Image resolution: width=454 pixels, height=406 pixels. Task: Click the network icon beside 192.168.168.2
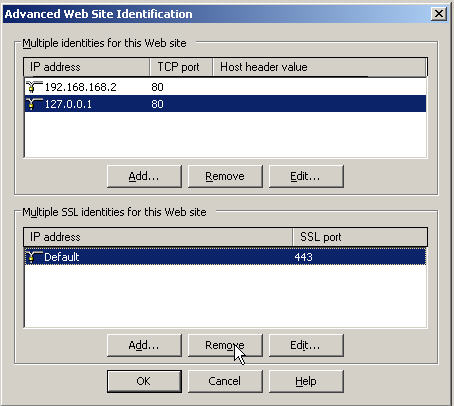34,87
